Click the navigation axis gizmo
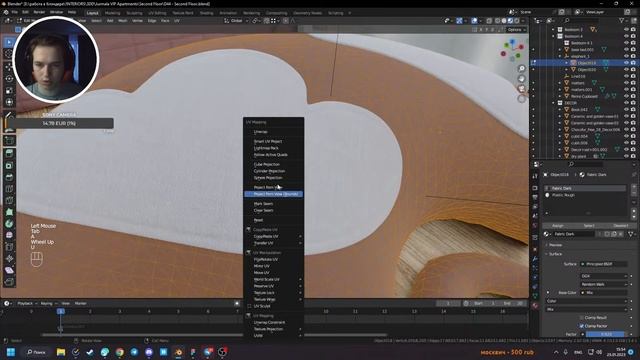This screenshot has width=640, height=360. tap(513, 49)
